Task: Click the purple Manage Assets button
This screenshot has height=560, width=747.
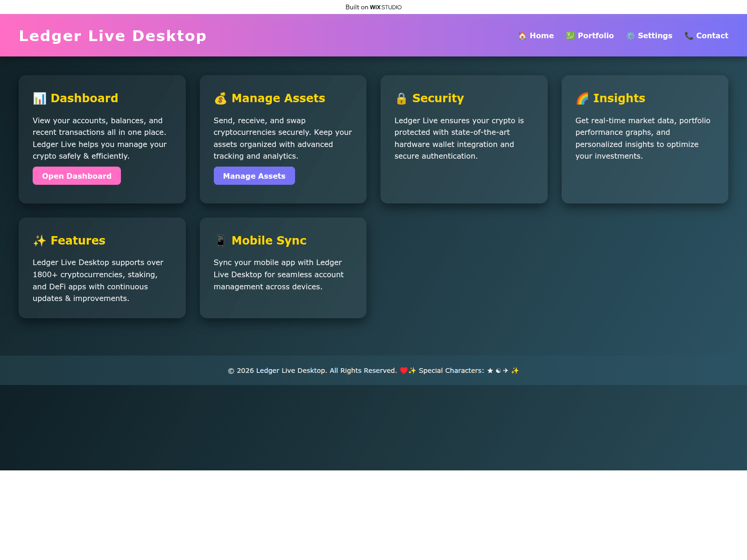Action: [254, 176]
